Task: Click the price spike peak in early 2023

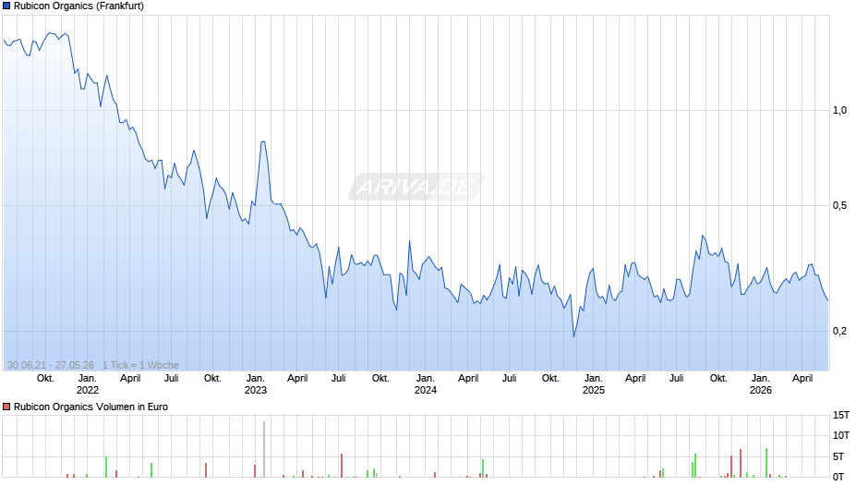Action: tap(263, 142)
